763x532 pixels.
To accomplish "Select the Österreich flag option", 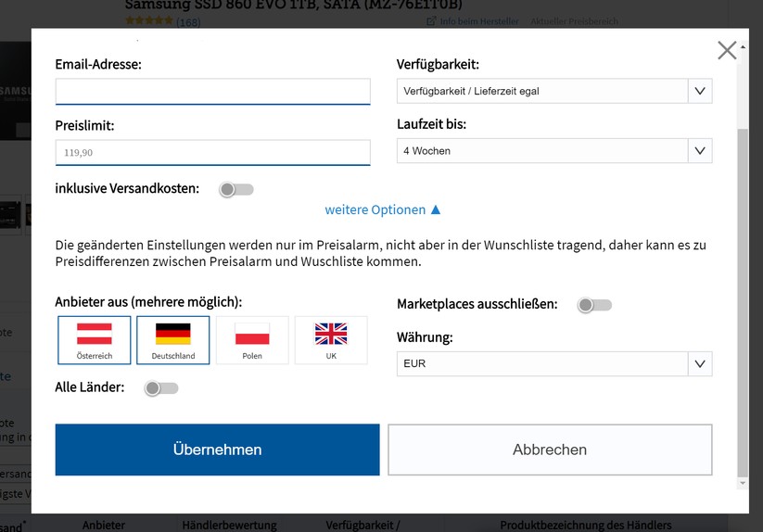I will pyautogui.click(x=95, y=339).
